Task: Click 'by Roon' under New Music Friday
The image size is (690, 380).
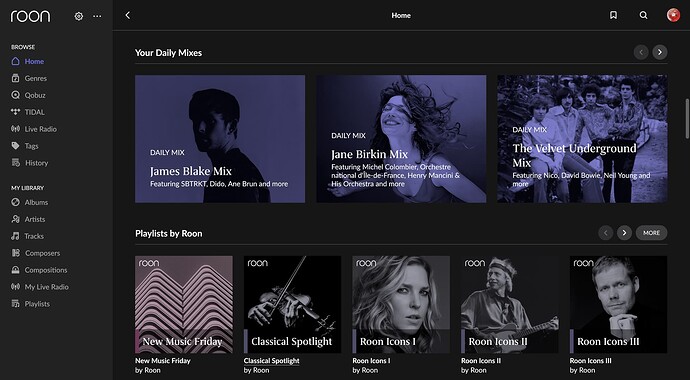Action: [x=148, y=370]
